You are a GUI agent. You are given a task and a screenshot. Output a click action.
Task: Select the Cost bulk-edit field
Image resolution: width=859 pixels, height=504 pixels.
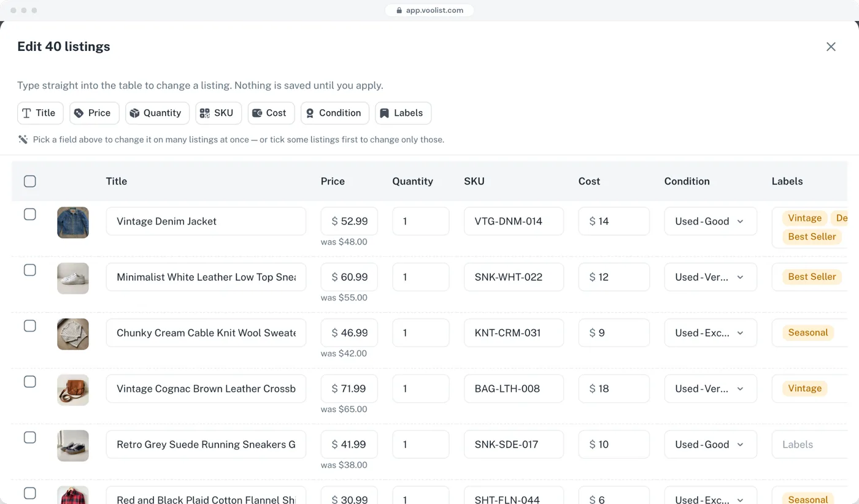click(x=271, y=113)
